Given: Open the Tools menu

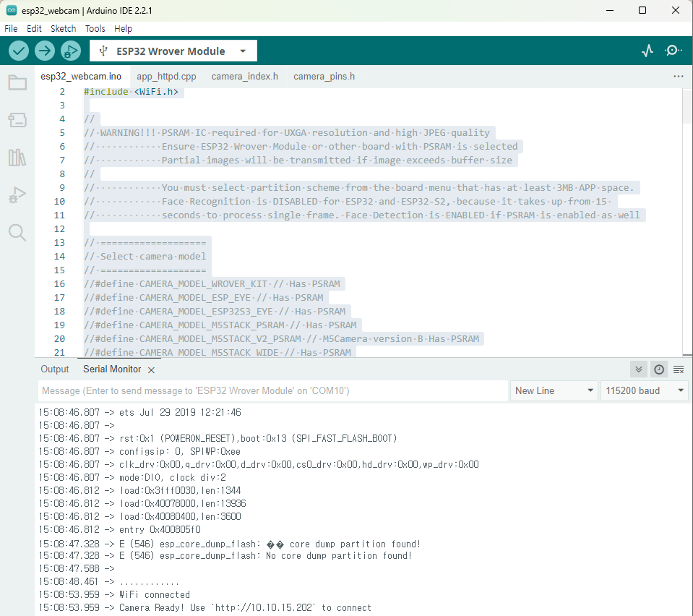Looking at the screenshot, I should (x=95, y=29).
